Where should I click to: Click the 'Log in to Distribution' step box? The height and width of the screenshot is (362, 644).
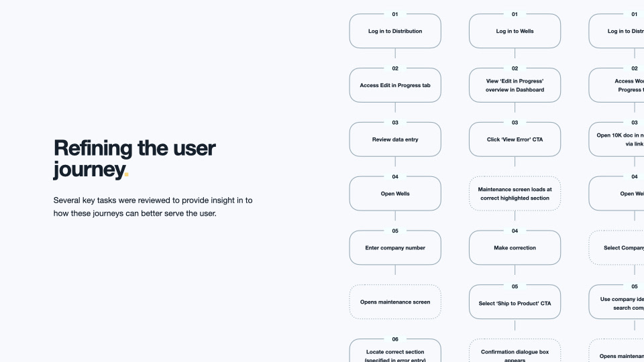(395, 32)
